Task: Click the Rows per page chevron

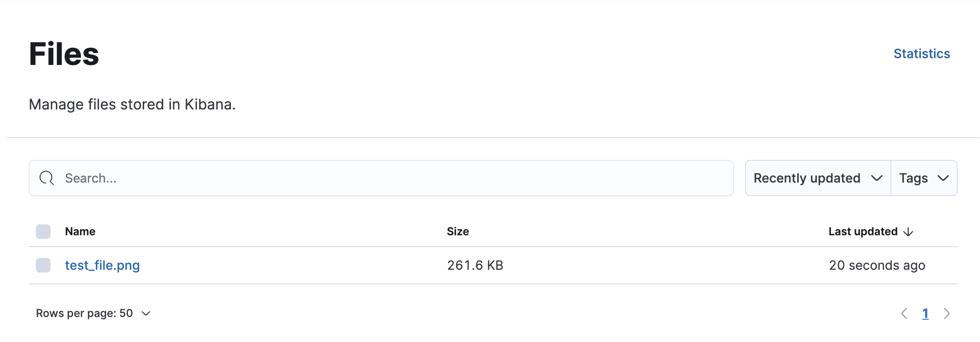Action: pyautogui.click(x=145, y=313)
